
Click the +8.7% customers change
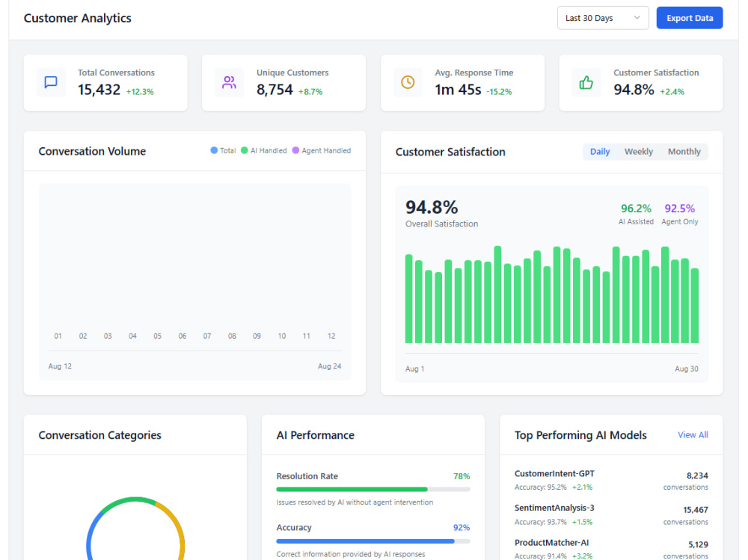click(x=310, y=91)
